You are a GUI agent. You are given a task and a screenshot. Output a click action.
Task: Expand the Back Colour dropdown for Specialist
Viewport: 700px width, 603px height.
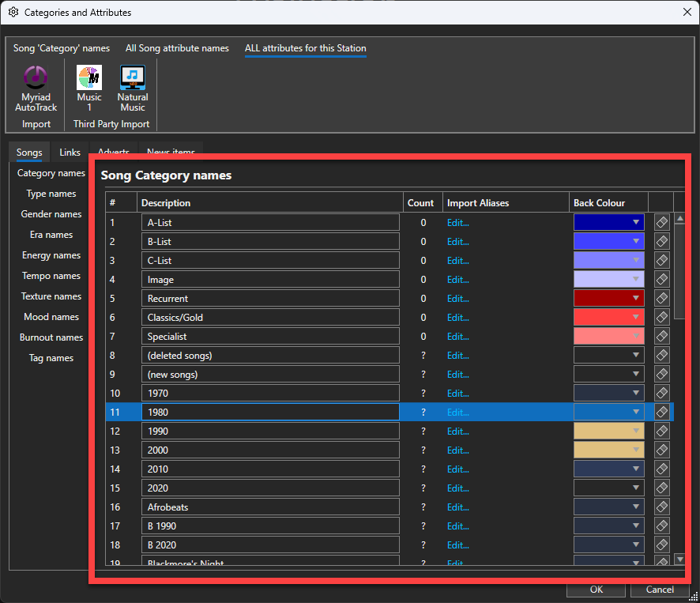click(635, 337)
